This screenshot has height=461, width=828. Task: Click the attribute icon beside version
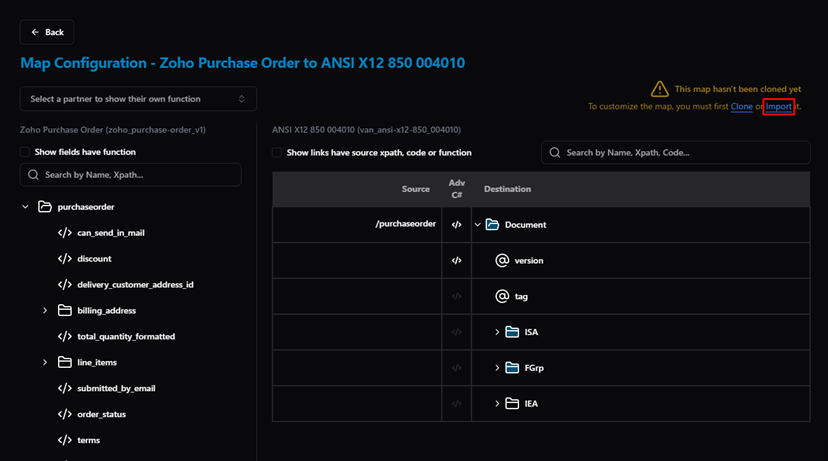(502, 260)
